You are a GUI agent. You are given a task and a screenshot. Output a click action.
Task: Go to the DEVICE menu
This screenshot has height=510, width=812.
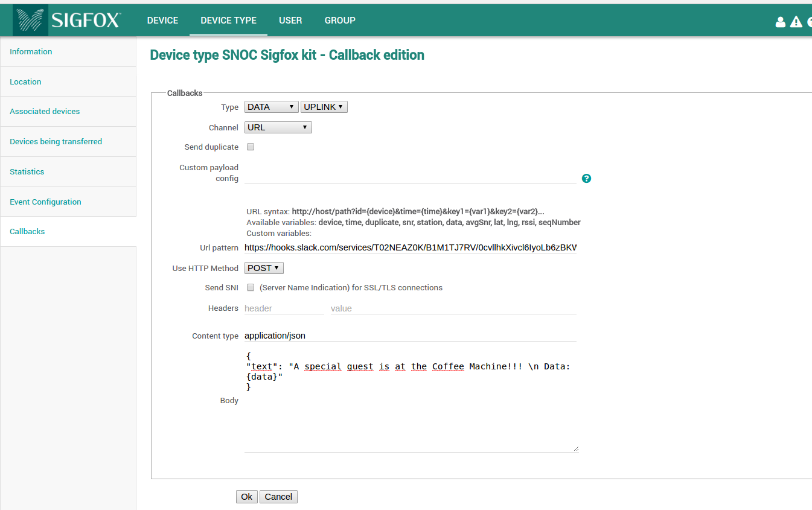coord(162,21)
